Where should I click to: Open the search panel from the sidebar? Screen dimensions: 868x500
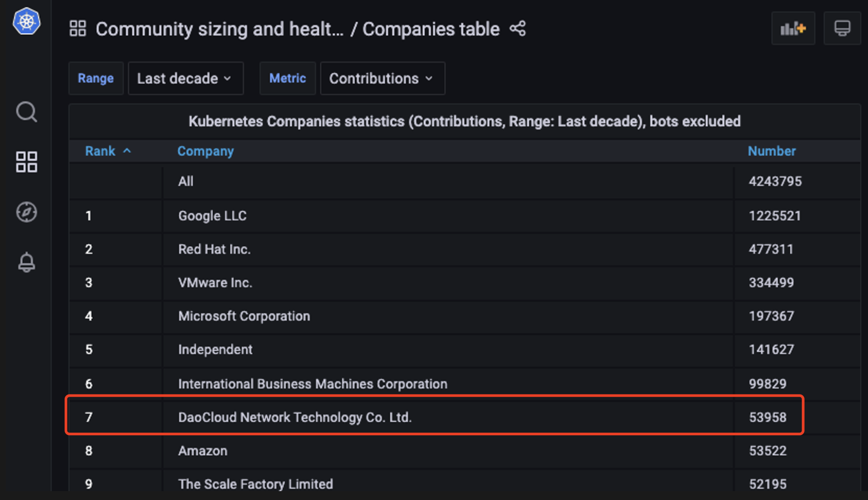pyautogui.click(x=26, y=112)
